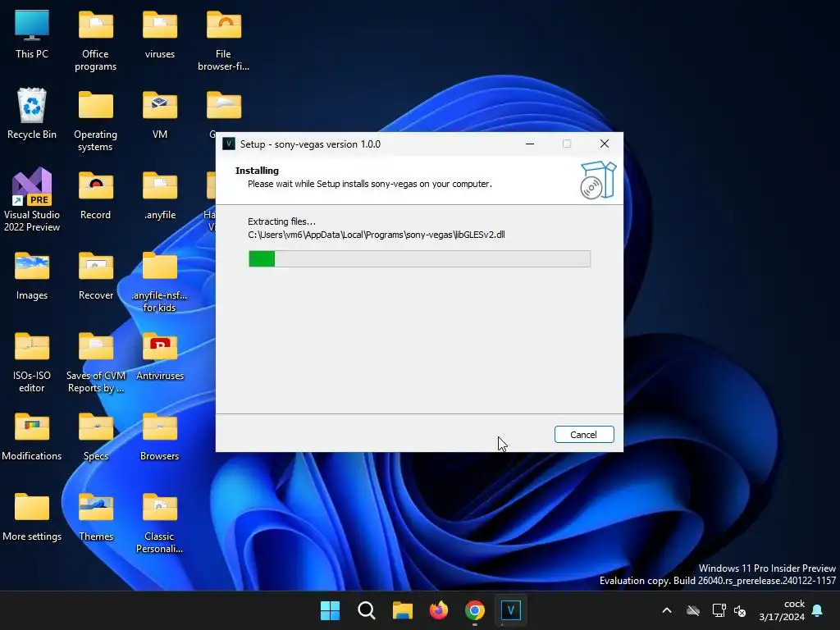Select Visual Studio 2022 Preview shortcut
Viewport: 840px width, 630px height.
click(x=32, y=200)
